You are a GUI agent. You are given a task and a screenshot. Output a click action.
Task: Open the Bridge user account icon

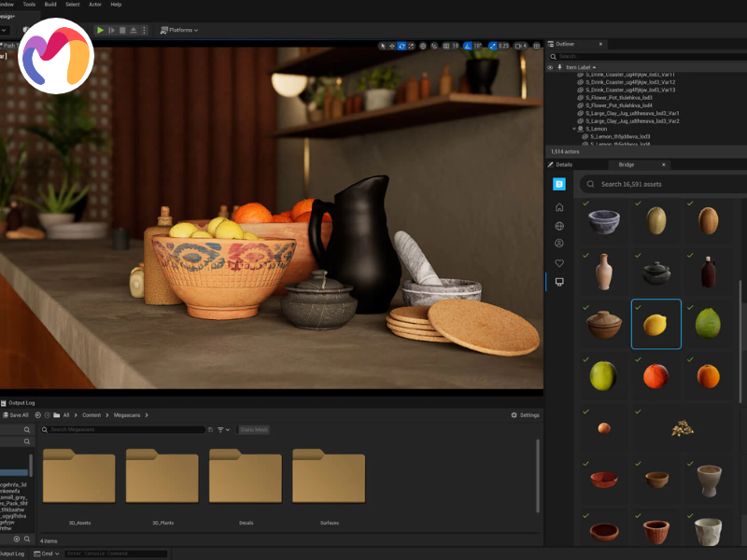(x=559, y=244)
